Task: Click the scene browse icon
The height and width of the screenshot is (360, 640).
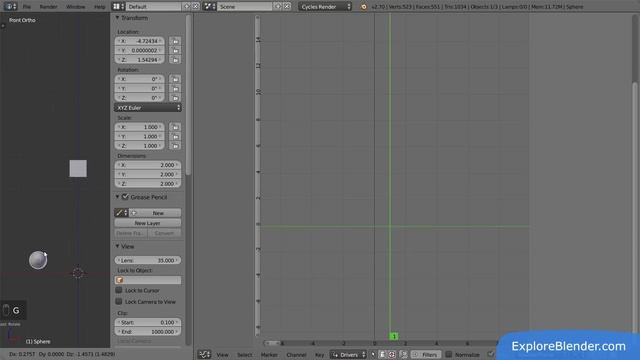Action: (209, 7)
